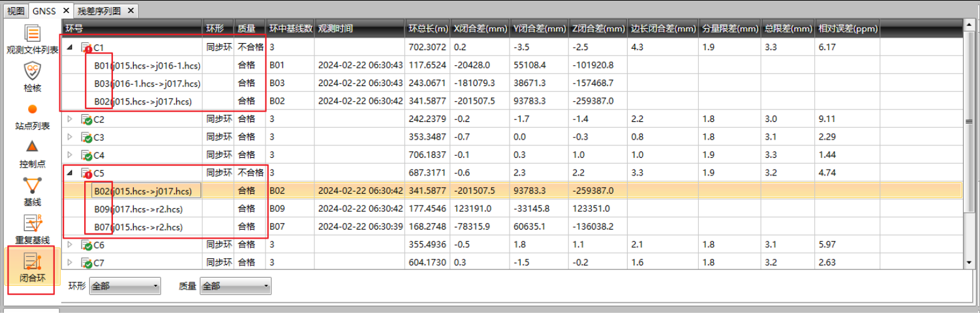Click the C1 loop error status icon

point(86,47)
